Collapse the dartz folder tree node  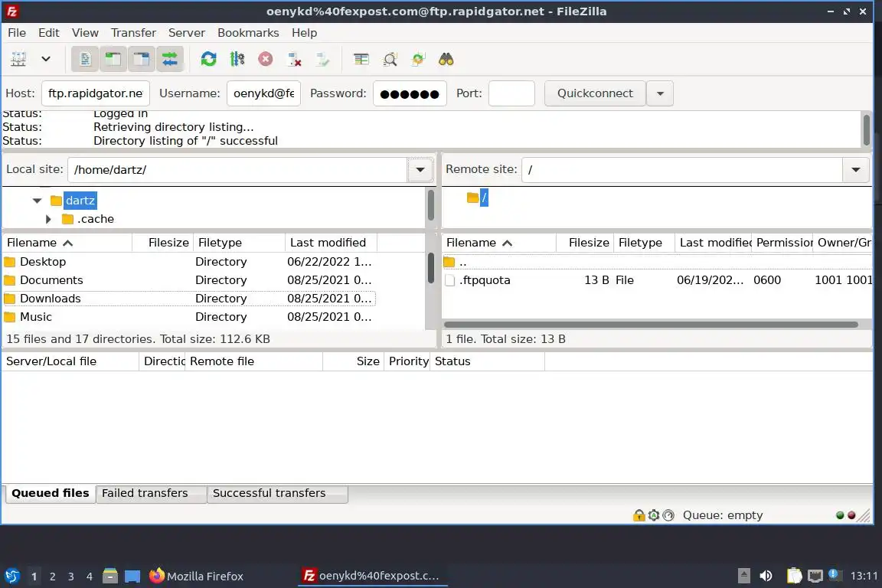tap(37, 201)
